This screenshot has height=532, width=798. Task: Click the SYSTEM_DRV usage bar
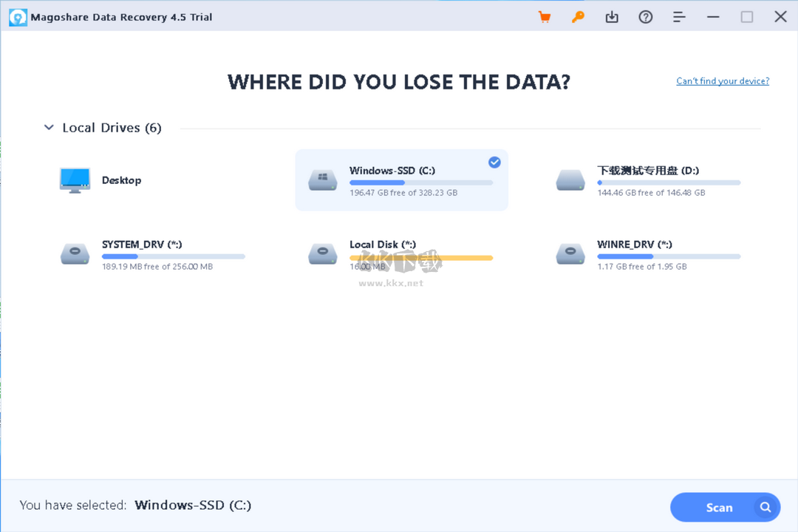(174, 256)
